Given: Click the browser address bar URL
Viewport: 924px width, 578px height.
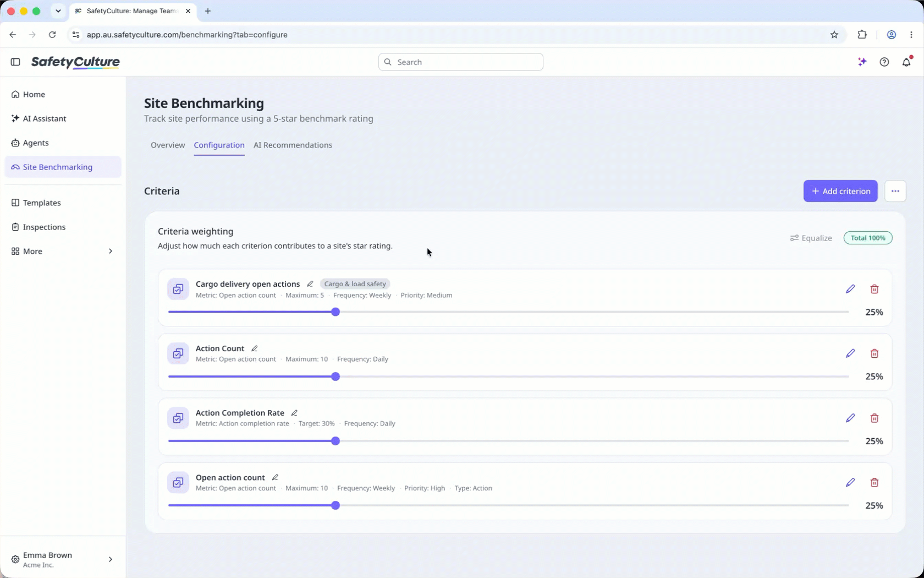Looking at the screenshot, I should click(x=187, y=35).
